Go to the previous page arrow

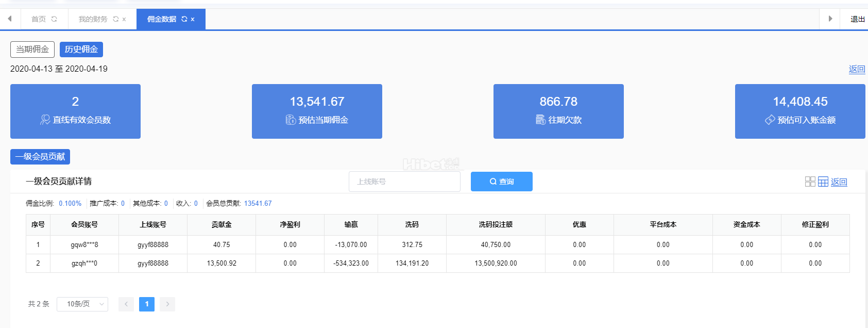point(126,304)
